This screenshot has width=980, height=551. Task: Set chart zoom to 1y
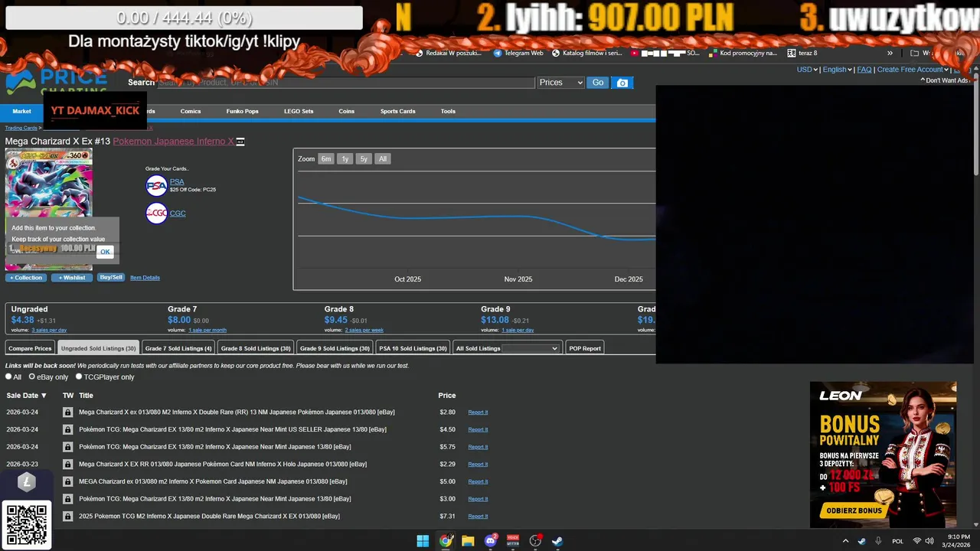[345, 159]
